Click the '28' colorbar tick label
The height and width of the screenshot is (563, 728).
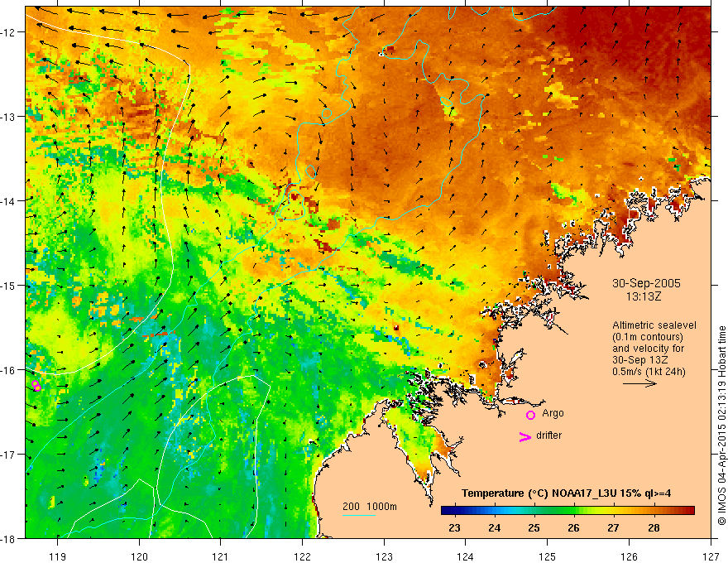tap(654, 527)
